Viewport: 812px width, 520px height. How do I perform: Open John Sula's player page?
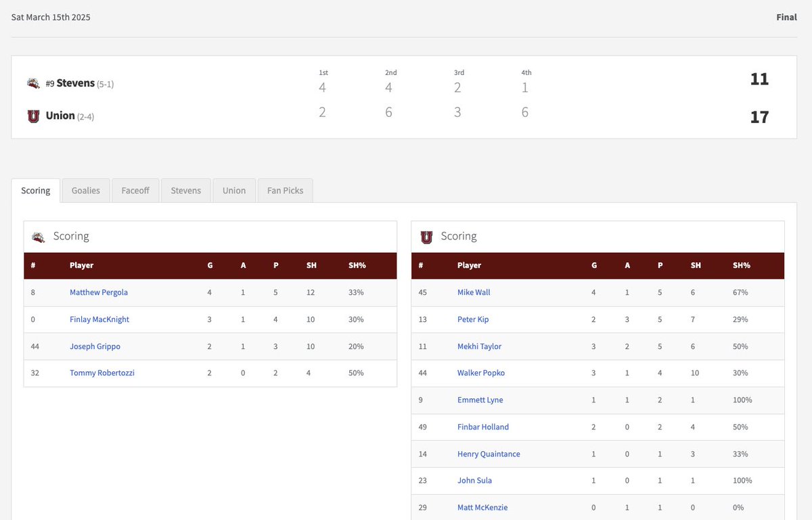(x=474, y=481)
